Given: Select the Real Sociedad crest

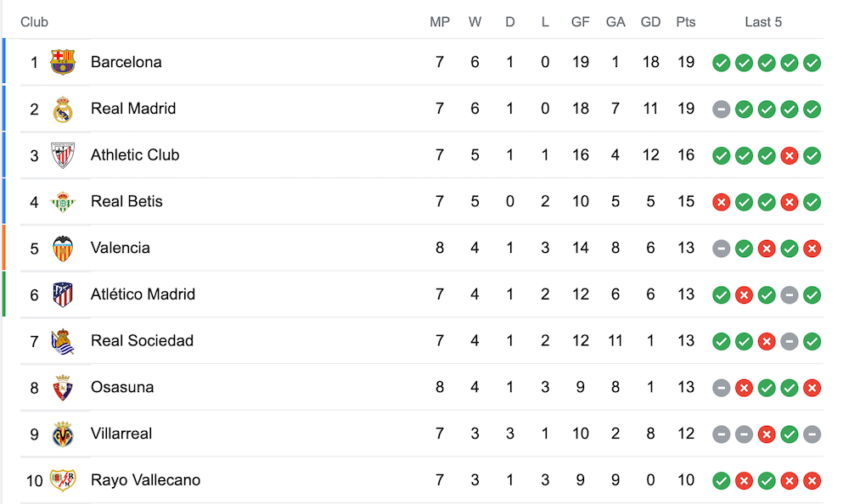Looking at the screenshot, I should [x=63, y=342].
